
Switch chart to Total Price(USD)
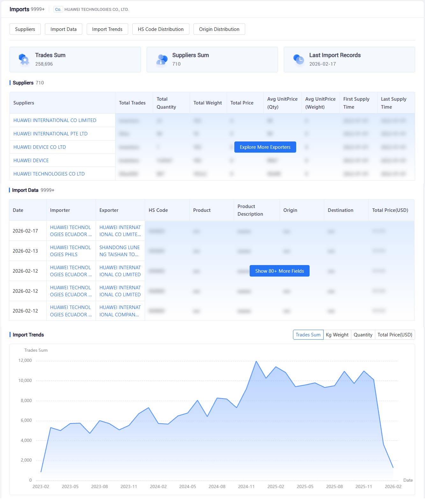point(395,335)
